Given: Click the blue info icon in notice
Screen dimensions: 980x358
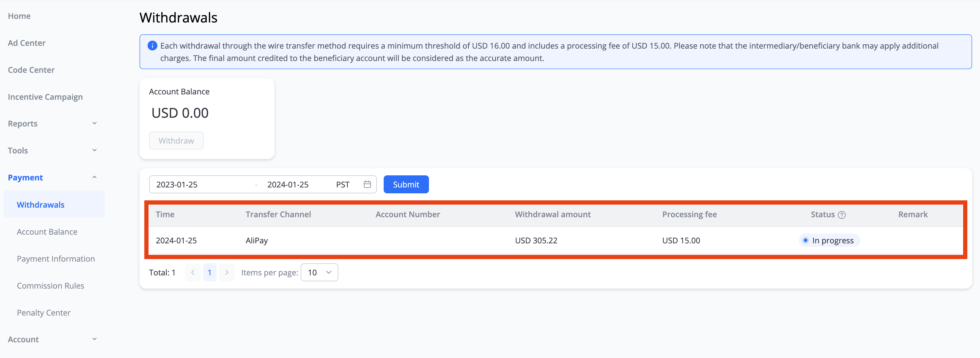Looking at the screenshot, I should 152,46.
